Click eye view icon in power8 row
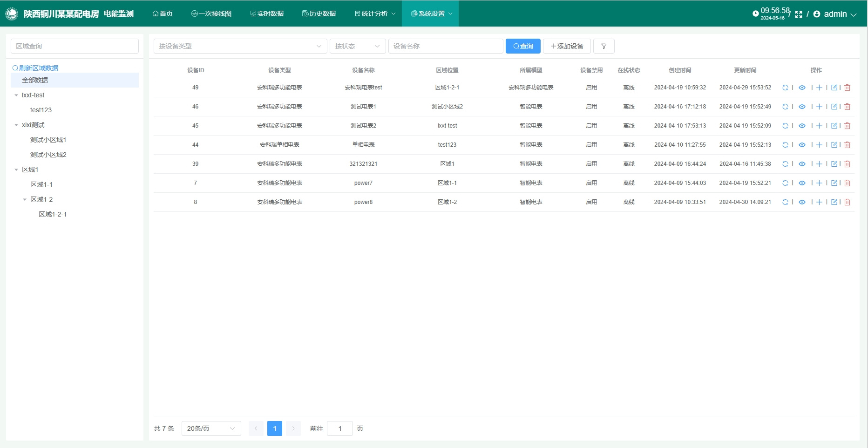Image resolution: width=868 pixels, height=448 pixels. [802, 202]
